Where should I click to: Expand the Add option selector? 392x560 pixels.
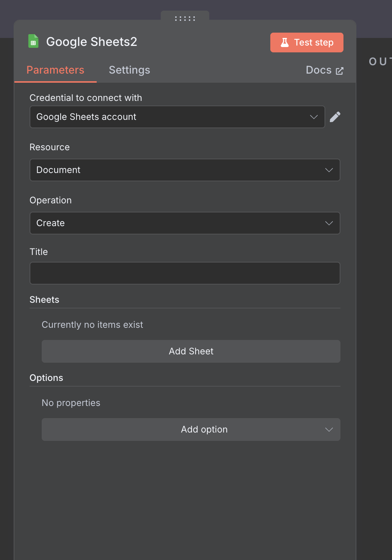tap(191, 429)
